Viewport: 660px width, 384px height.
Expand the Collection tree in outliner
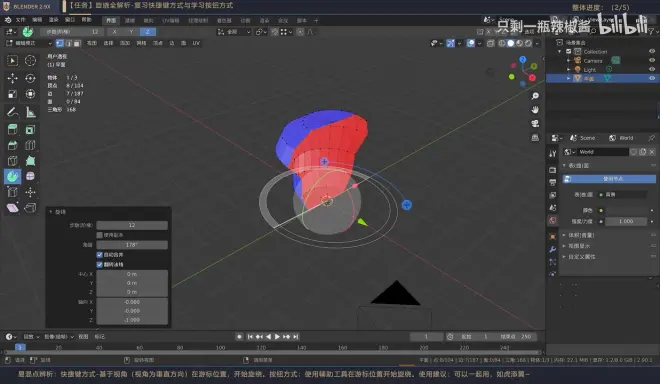click(560, 51)
